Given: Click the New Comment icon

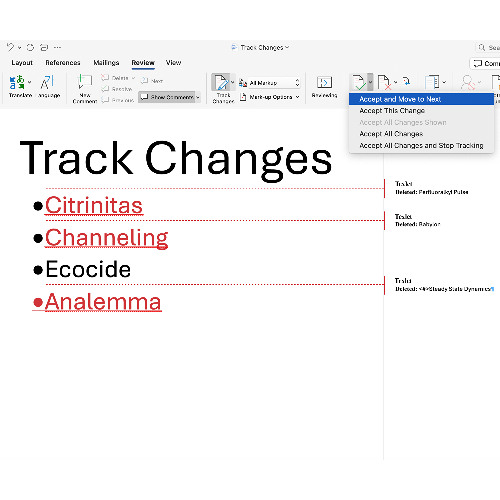Looking at the screenshot, I should 85,82.
